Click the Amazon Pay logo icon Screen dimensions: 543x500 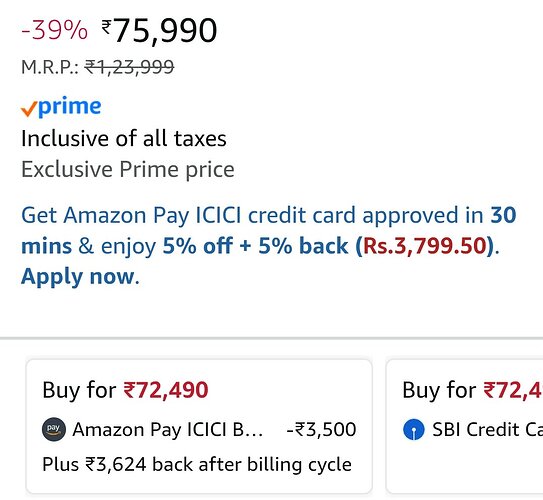(x=54, y=429)
